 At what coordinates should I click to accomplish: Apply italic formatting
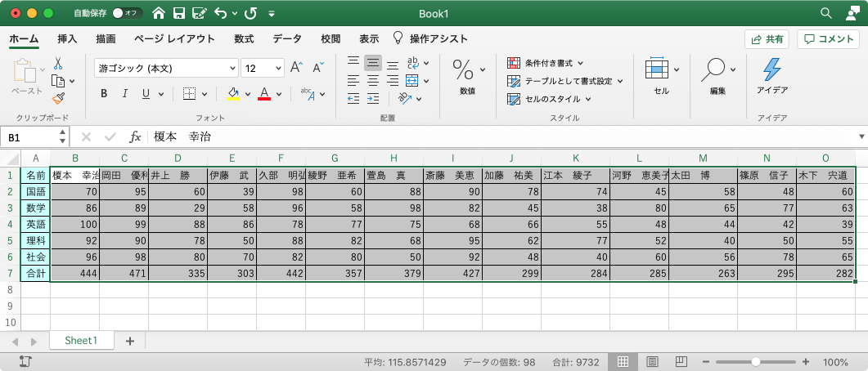[125, 94]
